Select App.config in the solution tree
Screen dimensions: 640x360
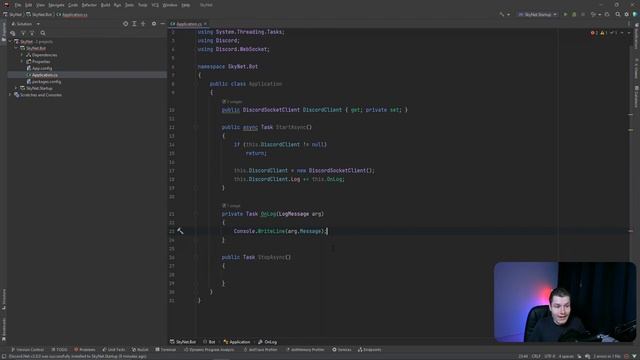pos(39,68)
